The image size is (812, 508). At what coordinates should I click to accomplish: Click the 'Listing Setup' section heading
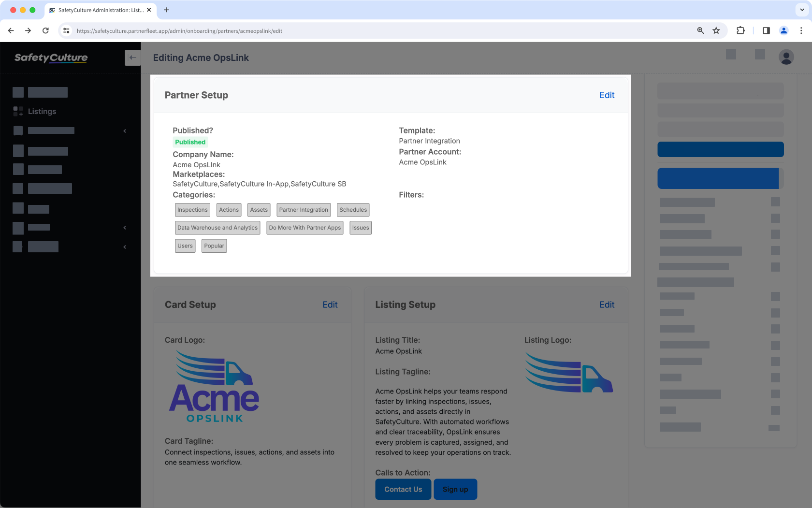point(406,305)
